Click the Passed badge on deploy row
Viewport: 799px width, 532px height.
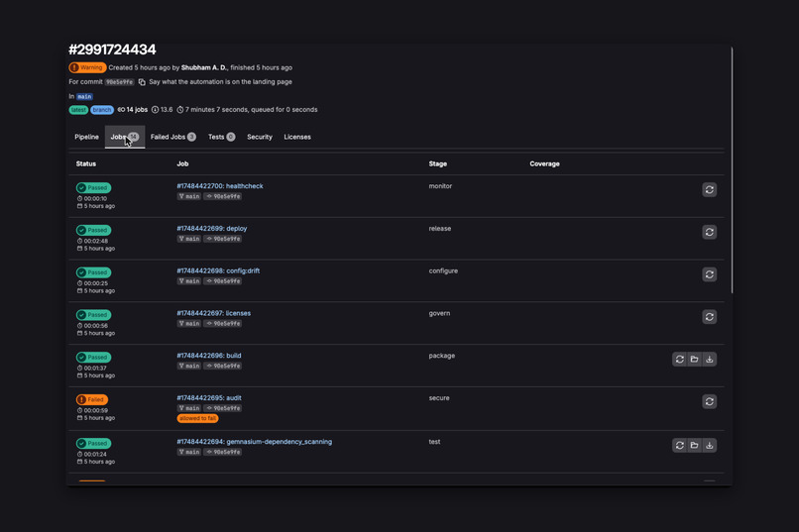point(94,230)
